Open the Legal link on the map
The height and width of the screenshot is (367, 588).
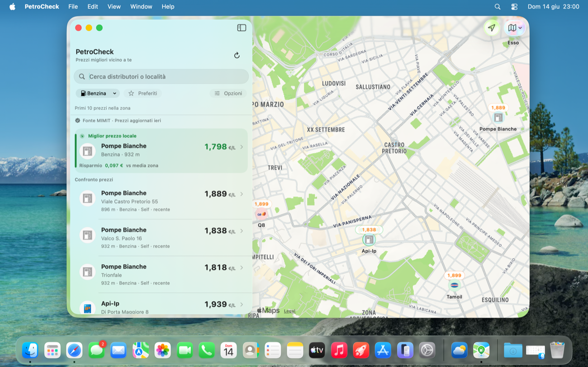coord(289,311)
